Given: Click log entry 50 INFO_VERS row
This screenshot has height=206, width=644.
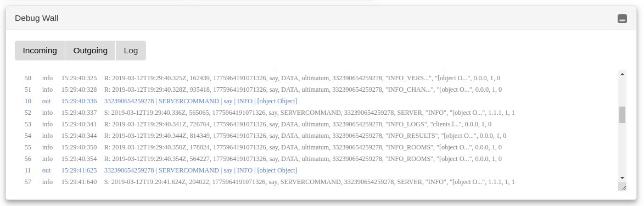Looking at the screenshot, I should tap(270, 78).
